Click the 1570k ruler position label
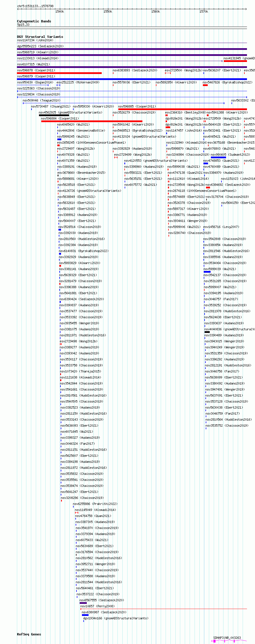Screen dimensions: 255x644 pos(204,11)
